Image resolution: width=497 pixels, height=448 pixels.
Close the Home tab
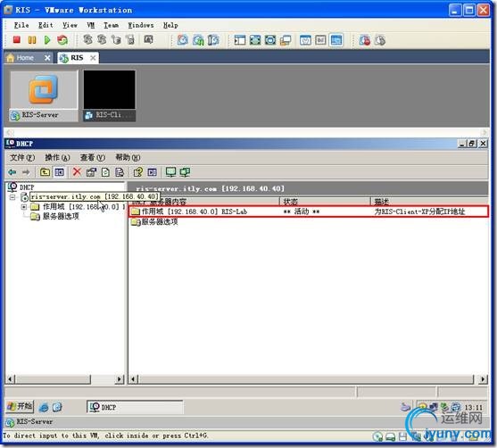tap(47, 58)
